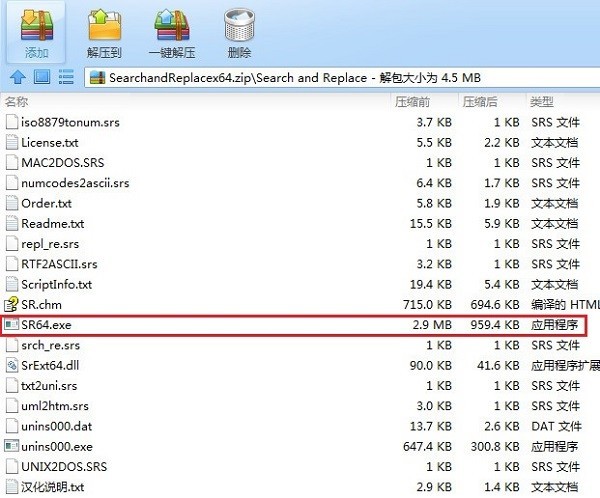Click the 添加 (Add) toolbar icon
This screenshot has width=600, height=498.
pyautogui.click(x=37, y=26)
